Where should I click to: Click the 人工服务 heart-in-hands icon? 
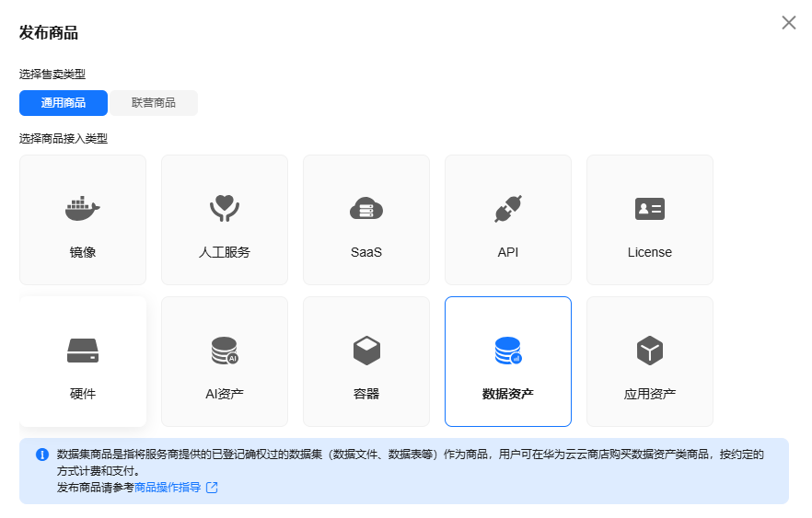pyautogui.click(x=224, y=209)
